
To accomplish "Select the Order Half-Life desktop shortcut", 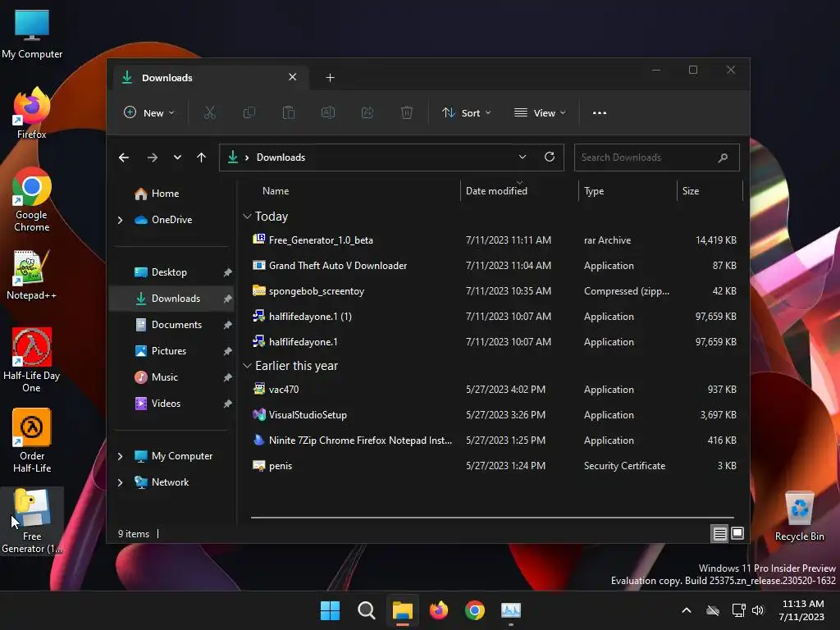I will click(32, 441).
